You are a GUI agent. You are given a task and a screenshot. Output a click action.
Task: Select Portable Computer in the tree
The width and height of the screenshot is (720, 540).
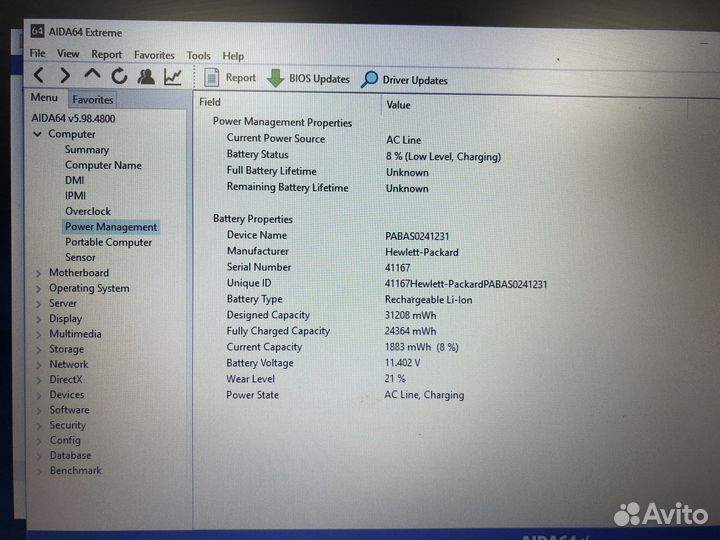point(108,242)
